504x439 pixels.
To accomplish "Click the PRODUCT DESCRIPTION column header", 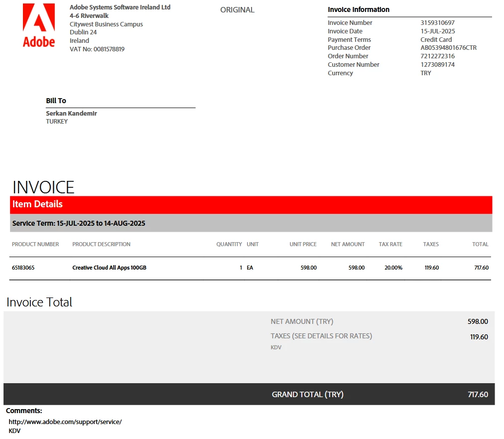I will pos(101,244).
